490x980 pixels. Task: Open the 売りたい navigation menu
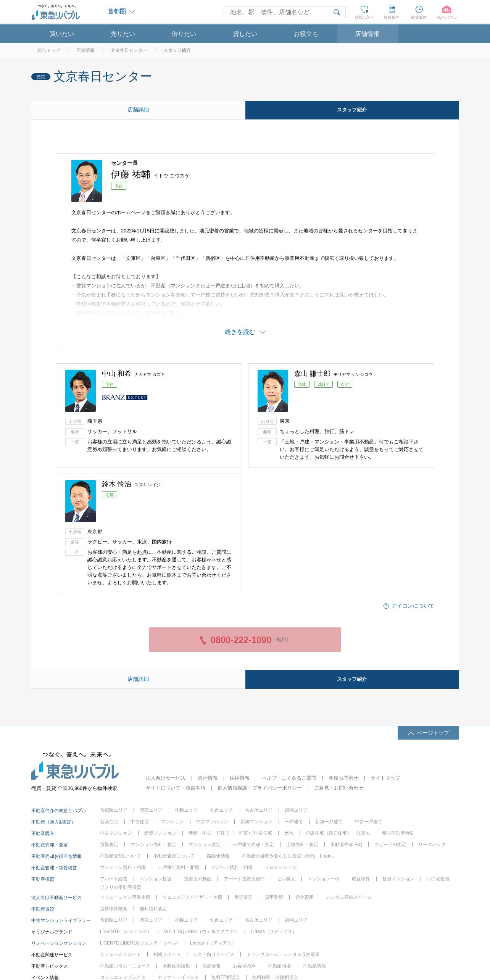tap(123, 34)
